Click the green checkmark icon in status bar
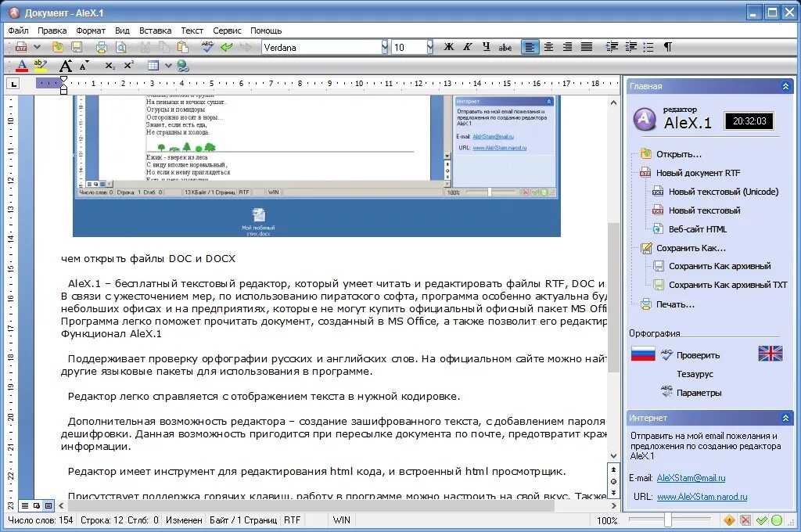 point(762,520)
